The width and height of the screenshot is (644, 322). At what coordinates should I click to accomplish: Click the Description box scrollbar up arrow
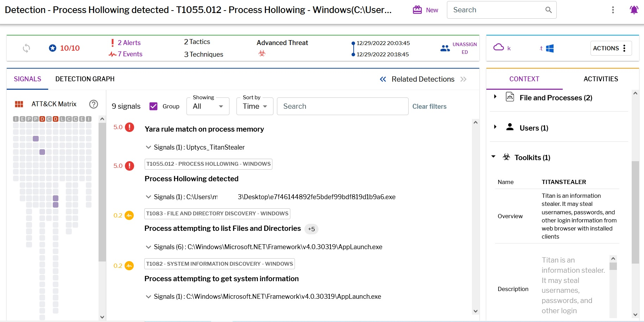point(613,259)
